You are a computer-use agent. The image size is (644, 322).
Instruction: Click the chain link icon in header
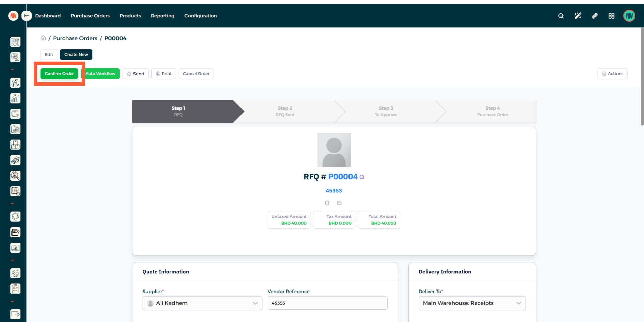point(595,16)
